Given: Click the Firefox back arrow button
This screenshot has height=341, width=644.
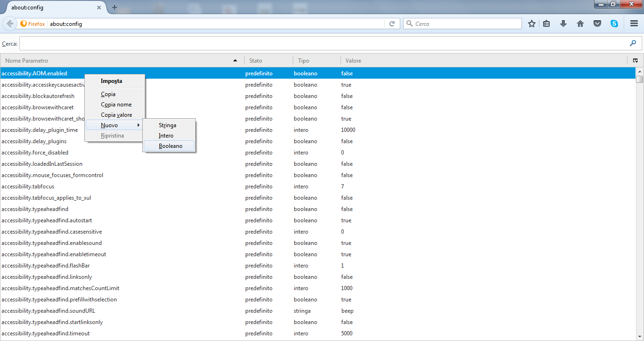Looking at the screenshot, I should pyautogui.click(x=10, y=24).
